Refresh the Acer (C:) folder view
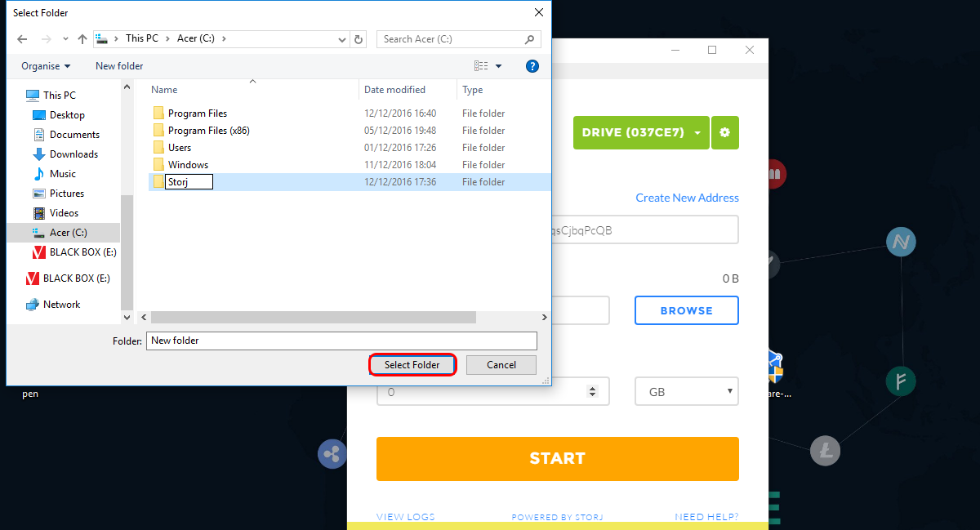Image resolution: width=980 pixels, height=530 pixels. point(359,39)
